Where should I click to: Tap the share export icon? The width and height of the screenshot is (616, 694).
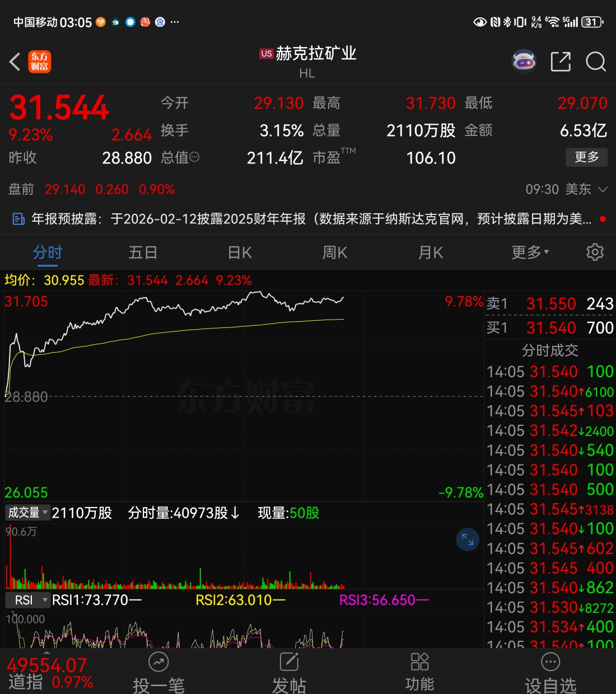(561, 62)
